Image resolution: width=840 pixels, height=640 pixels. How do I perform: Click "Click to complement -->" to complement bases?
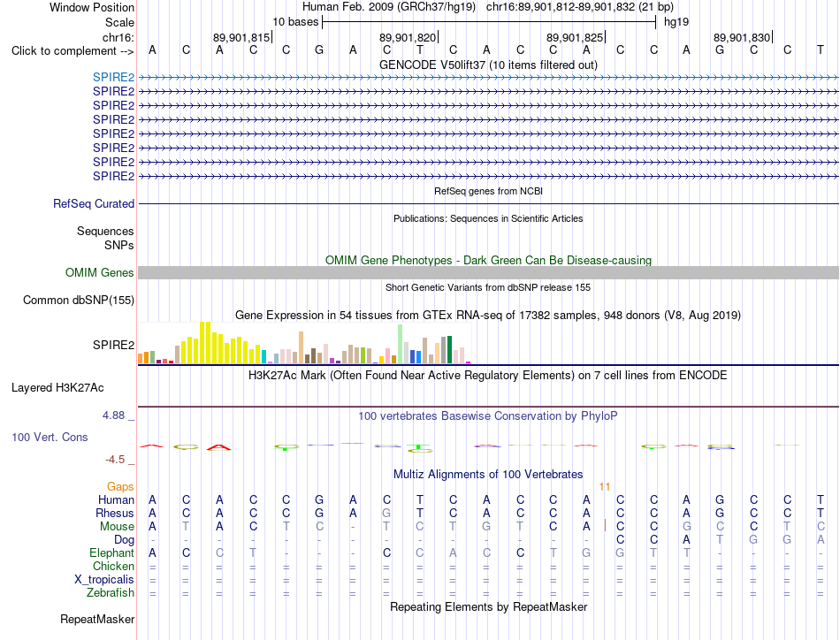point(73,51)
